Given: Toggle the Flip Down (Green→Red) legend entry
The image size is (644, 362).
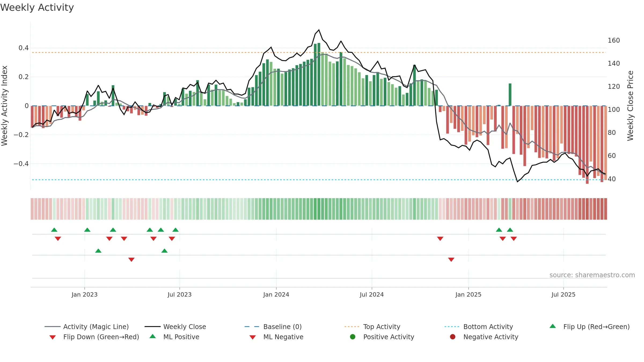Looking at the screenshot, I should [94, 337].
